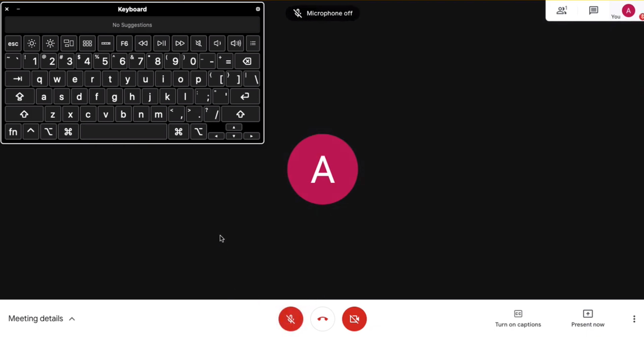Screen dimensions: 644x337
Task: Open chat panel message icon
Action: (x=593, y=11)
